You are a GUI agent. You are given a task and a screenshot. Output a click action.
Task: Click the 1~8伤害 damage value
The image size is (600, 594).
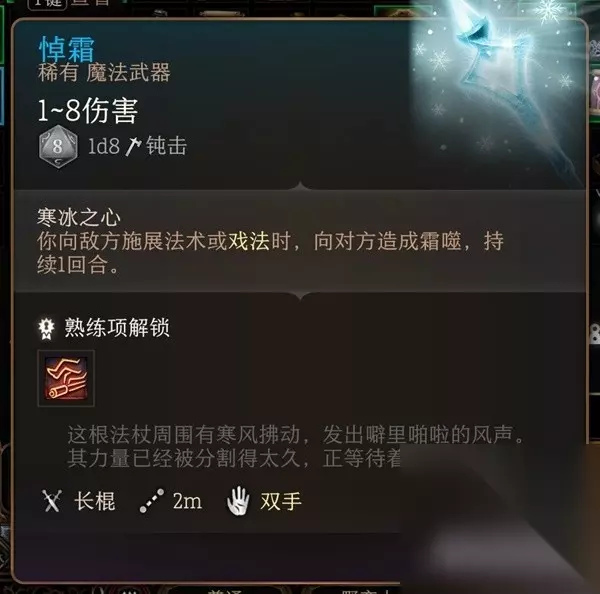[x=88, y=110]
